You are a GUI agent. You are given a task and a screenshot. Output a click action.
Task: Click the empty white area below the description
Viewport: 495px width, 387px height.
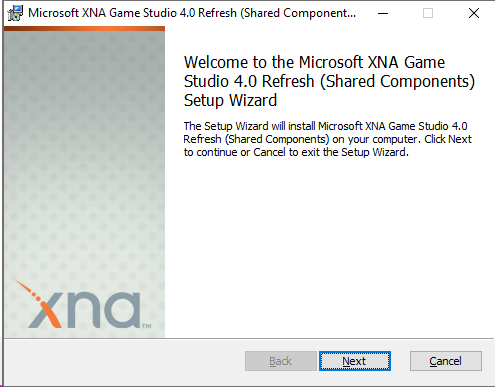[330, 247]
